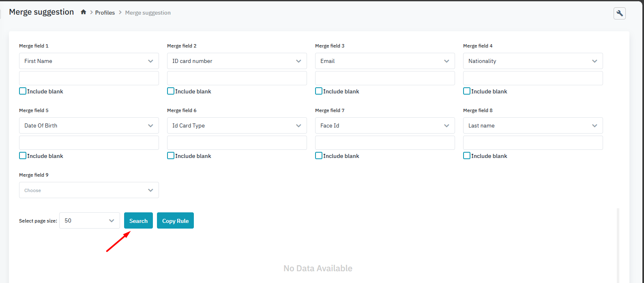Open the Profiles breadcrumb link
Screen dimensions: 644x283
105,13
